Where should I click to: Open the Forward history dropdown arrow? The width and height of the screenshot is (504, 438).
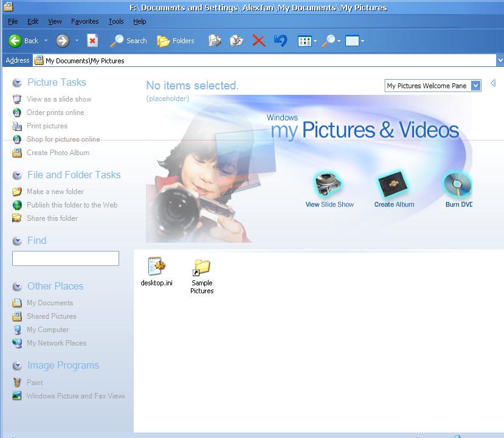coord(77,41)
